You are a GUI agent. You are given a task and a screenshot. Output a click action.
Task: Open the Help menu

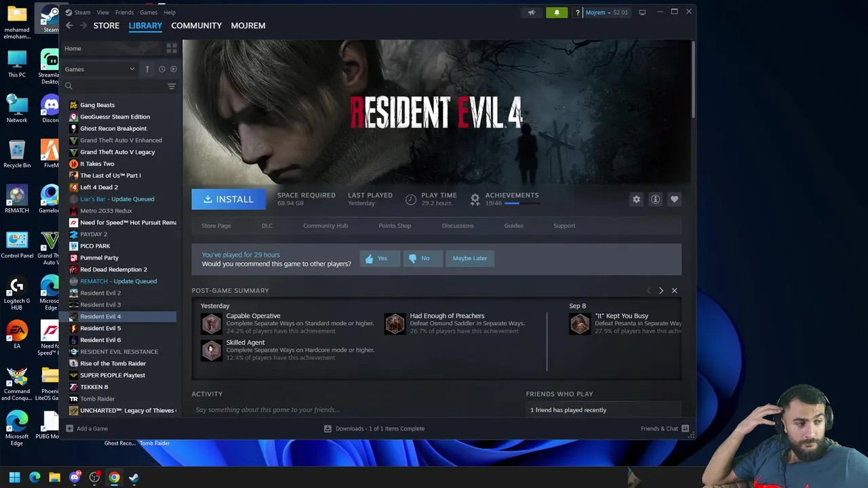pyautogui.click(x=170, y=12)
